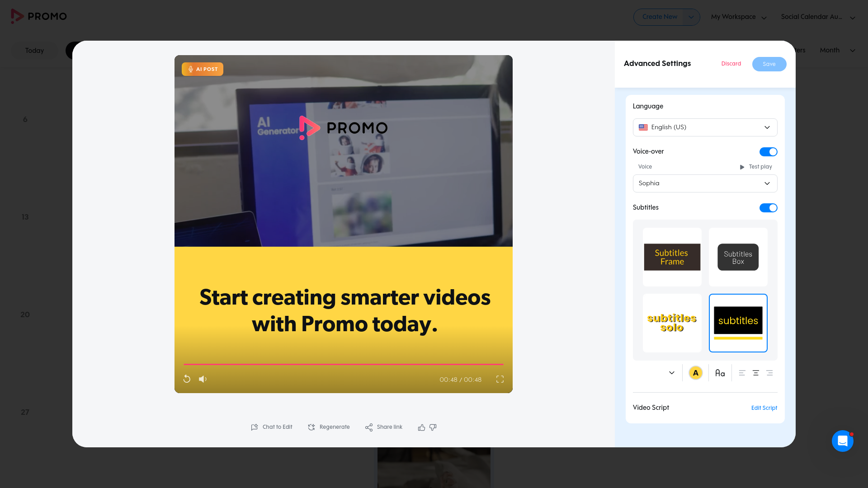The image size is (868, 488).
Task: Select the black-background subtitles style
Action: pos(738,323)
